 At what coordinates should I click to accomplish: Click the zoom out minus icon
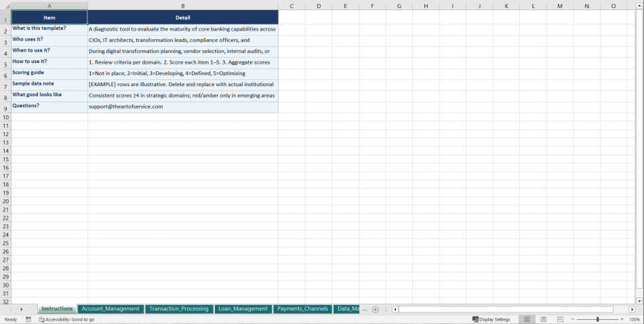tap(573, 319)
